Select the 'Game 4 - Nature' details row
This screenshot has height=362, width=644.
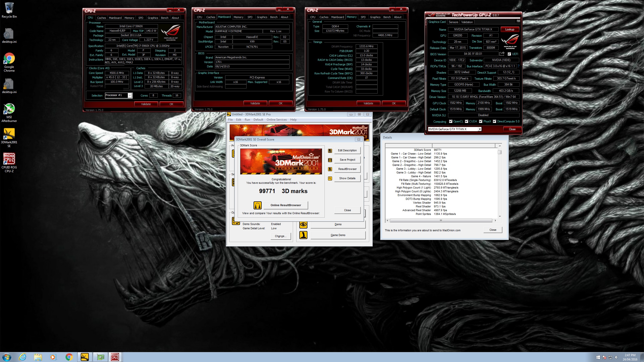pos(441,176)
